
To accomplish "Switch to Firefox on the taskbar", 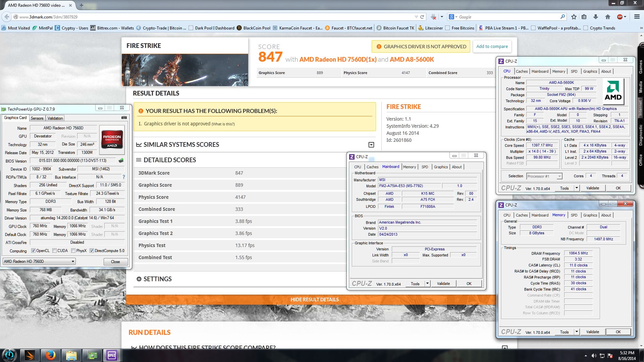I will coord(50,355).
